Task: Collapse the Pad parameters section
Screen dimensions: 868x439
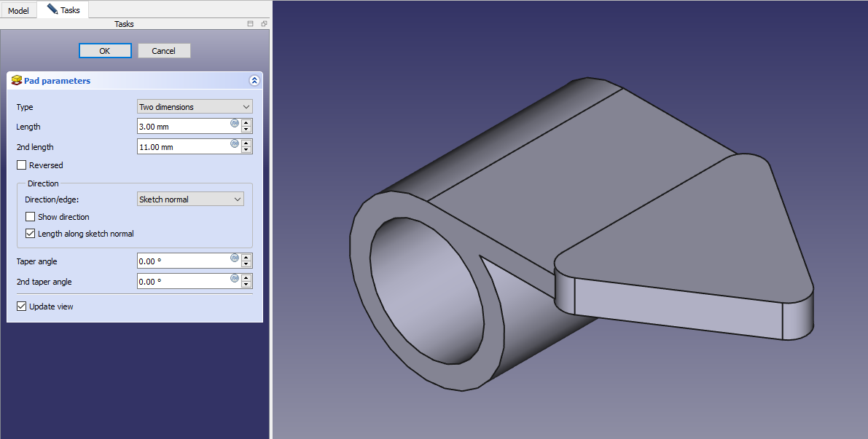Action: [x=254, y=81]
